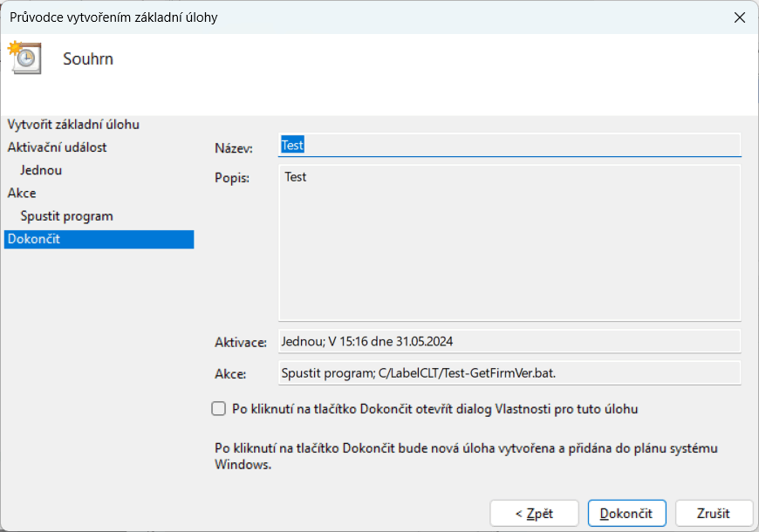Click the 'Souhrn' heading text
759x532 pixels.
pyautogui.click(x=88, y=59)
